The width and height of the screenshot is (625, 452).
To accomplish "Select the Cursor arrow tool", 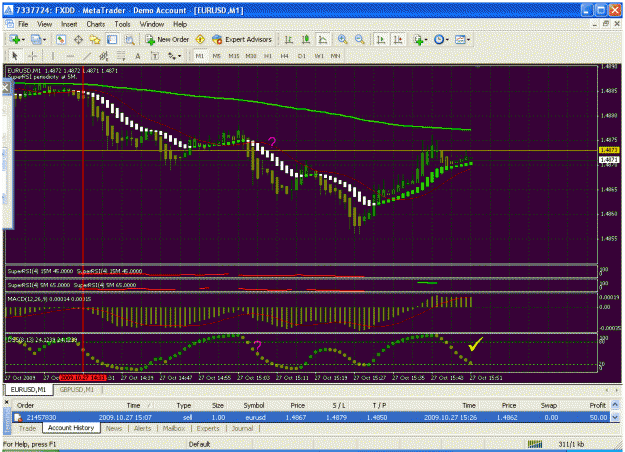I will pos(15,56).
